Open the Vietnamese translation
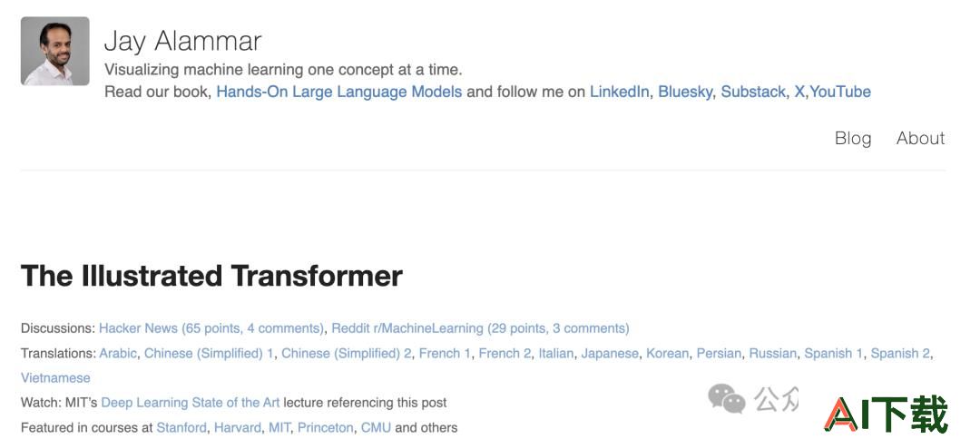This screenshot has width=980, height=439. click(x=55, y=378)
